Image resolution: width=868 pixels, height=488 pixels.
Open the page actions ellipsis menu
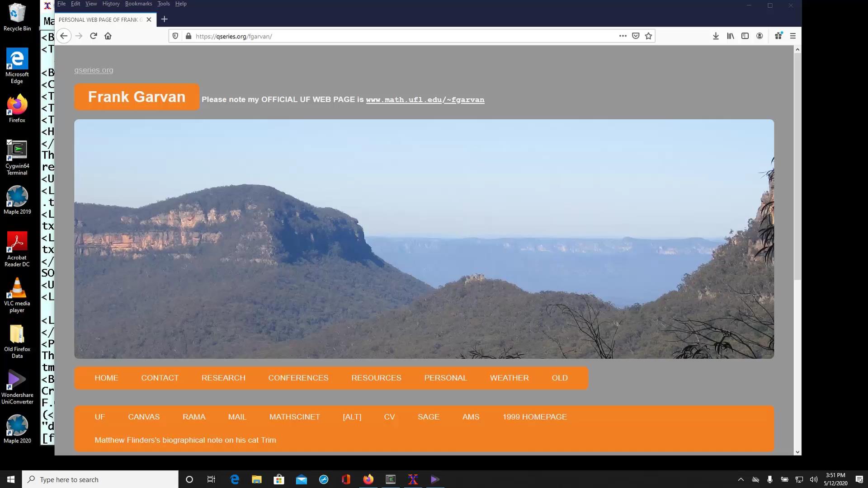(x=623, y=36)
